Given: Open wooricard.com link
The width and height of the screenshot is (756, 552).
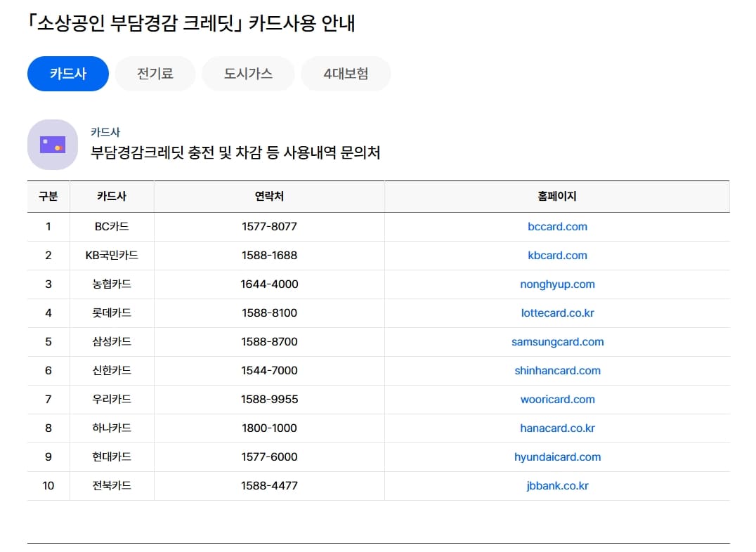Looking at the screenshot, I should click(x=557, y=399).
